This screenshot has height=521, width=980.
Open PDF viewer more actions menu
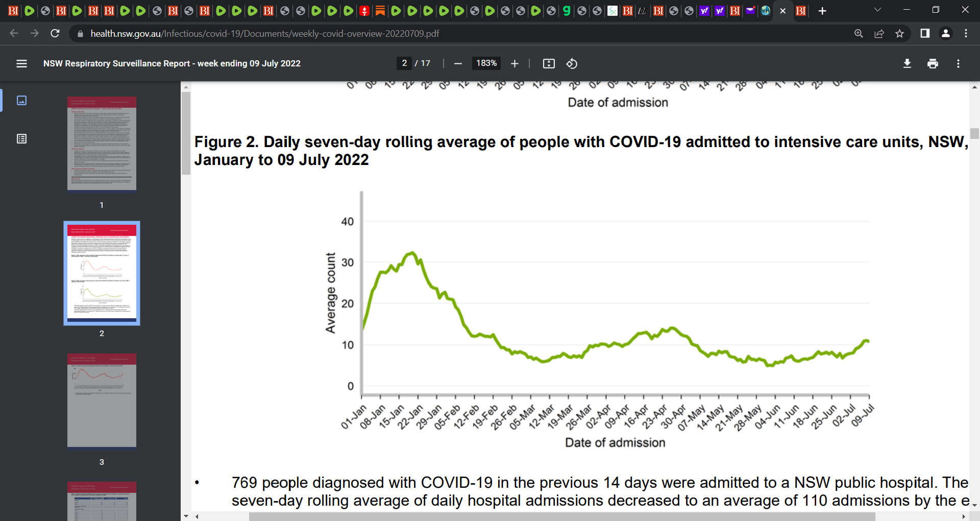click(958, 63)
